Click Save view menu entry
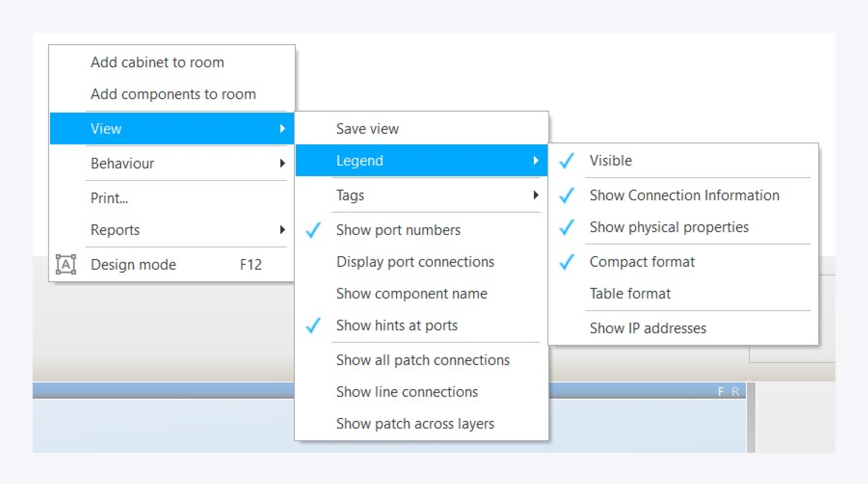 click(367, 129)
